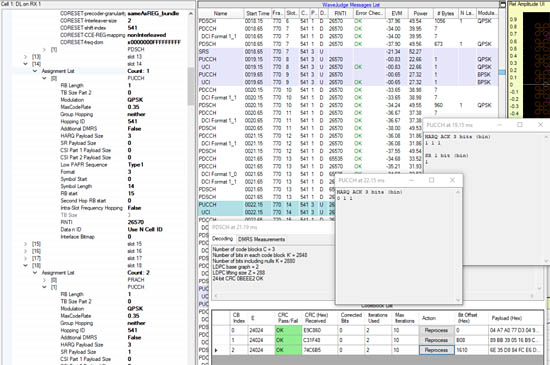Expand PRACH entry under slot 18 assignments
This screenshot has height=365, width=550.
pos(44,280)
